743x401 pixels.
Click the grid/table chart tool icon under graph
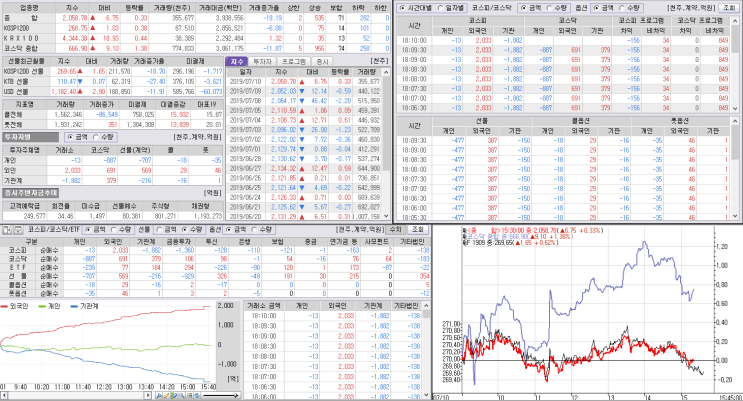pos(190,395)
